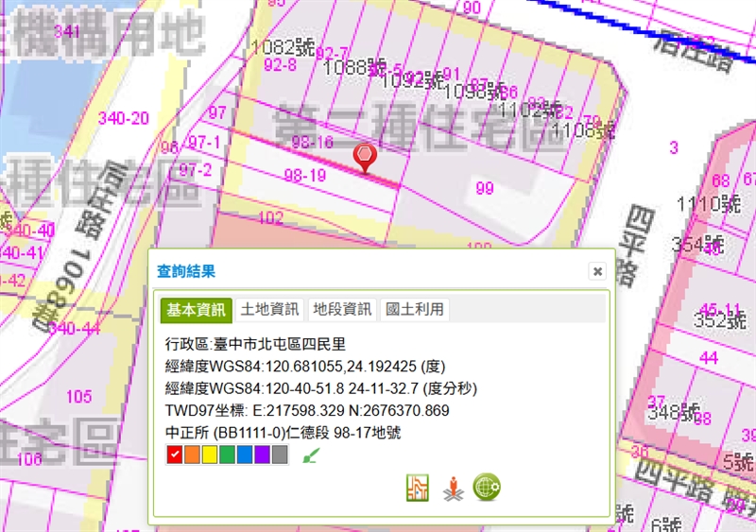Image resolution: width=756 pixels, height=532 pixels.
Task: Click parcel 98-19 on the map
Action: coord(304,176)
